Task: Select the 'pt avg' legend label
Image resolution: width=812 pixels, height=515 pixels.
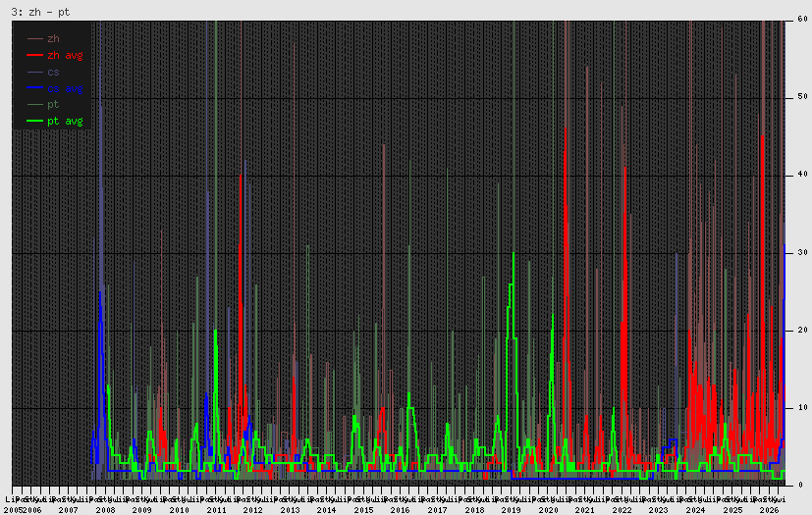Action: [x=65, y=121]
